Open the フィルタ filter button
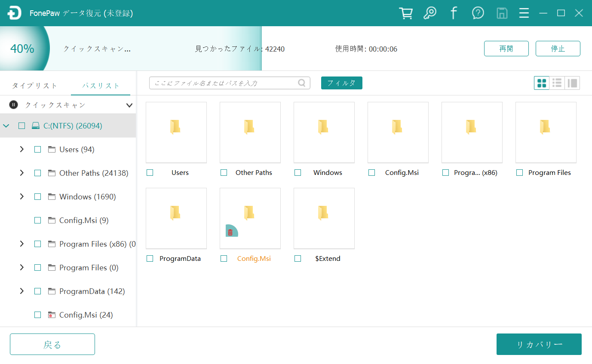 coord(342,83)
